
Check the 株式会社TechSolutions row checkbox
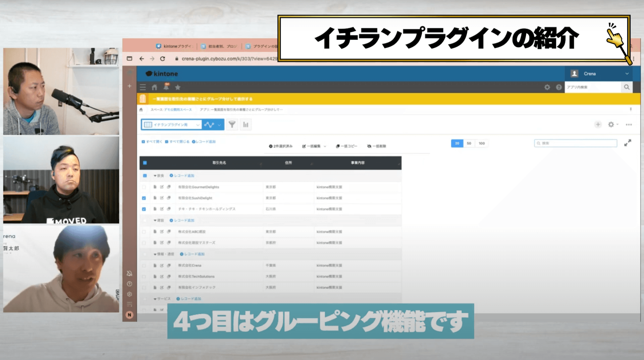144,276
